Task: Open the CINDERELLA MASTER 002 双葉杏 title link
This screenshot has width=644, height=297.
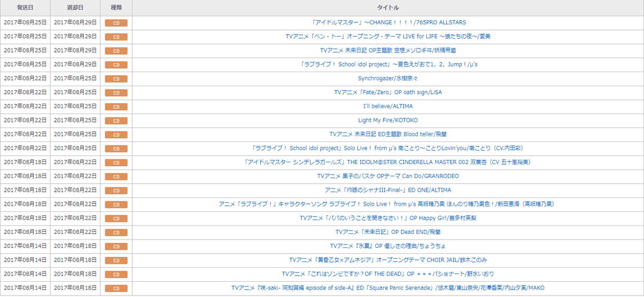Action: 388,162
